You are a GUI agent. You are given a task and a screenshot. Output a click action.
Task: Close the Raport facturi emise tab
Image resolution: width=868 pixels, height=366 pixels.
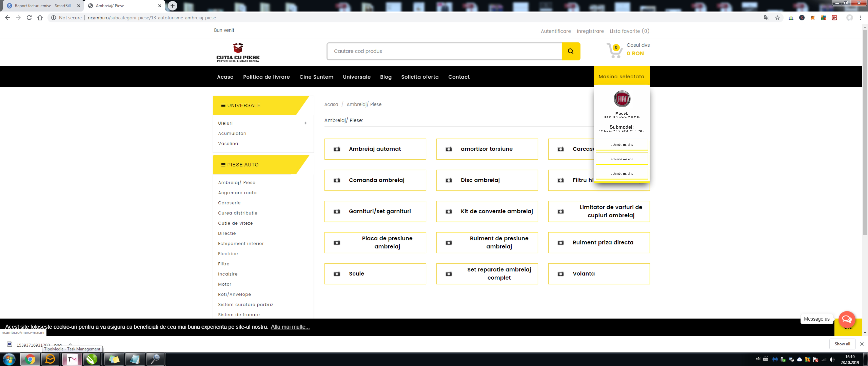[78, 6]
